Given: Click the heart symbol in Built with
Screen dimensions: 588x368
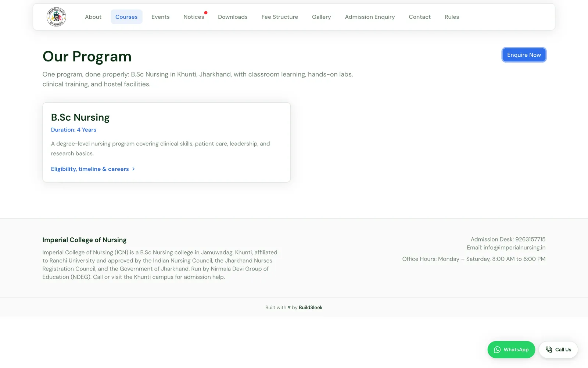Looking at the screenshot, I should pyautogui.click(x=289, y=308).
